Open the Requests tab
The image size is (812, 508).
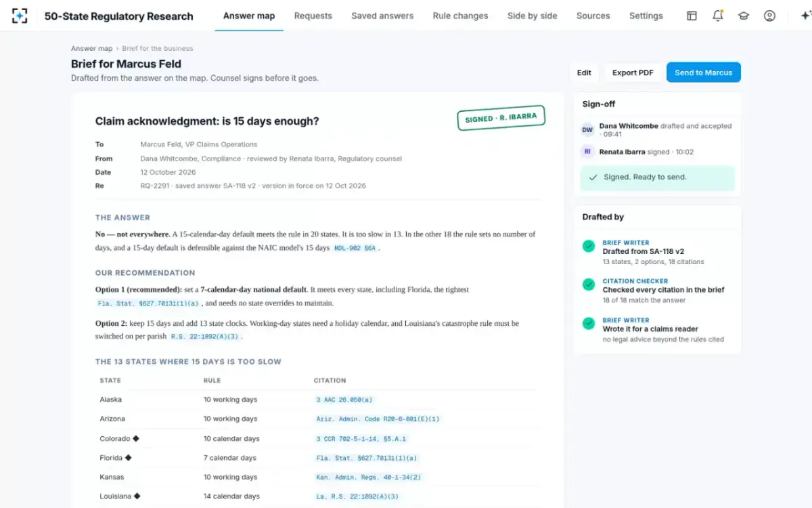(313, 16)
